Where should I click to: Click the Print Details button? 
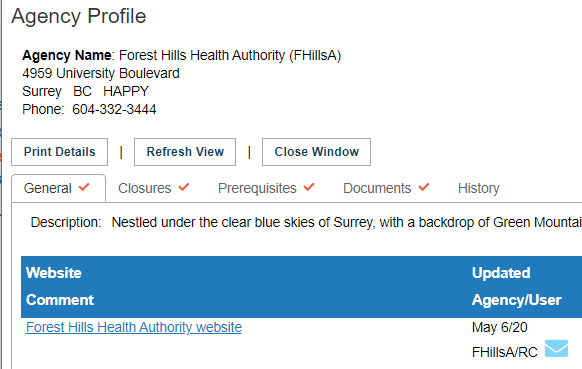pos(59,152)
